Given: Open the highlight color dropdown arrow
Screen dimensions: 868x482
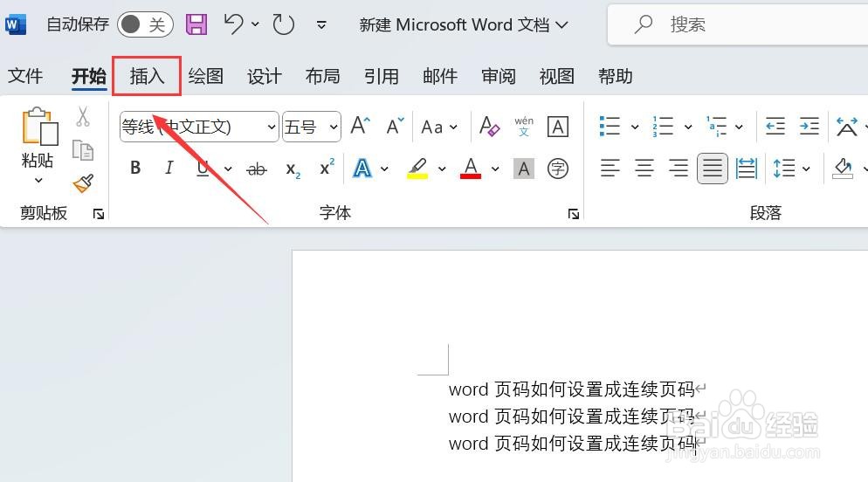Looking at the screenshot, I should (x=442, y=169).
